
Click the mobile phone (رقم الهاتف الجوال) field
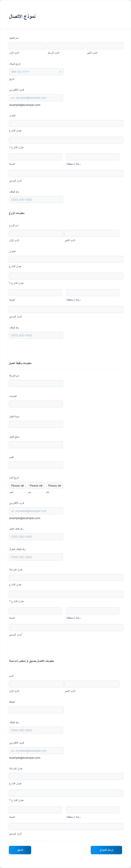click(36, 557)
